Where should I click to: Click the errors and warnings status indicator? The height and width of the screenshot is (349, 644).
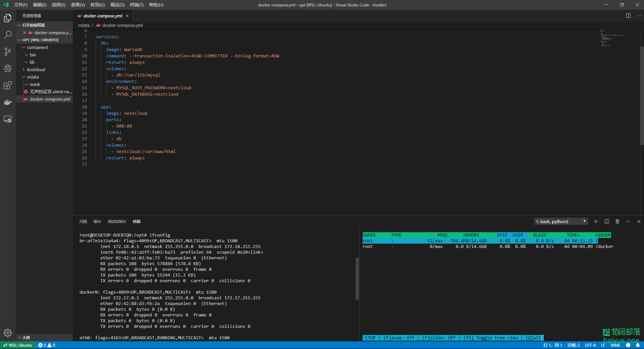coord(47,345)
